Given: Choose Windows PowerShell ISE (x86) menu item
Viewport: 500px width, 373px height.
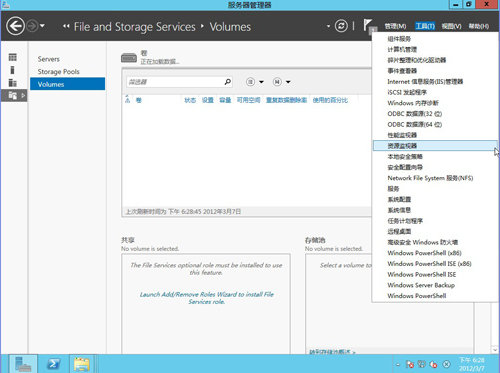Looking at the screenshot, I should (434, 264).
